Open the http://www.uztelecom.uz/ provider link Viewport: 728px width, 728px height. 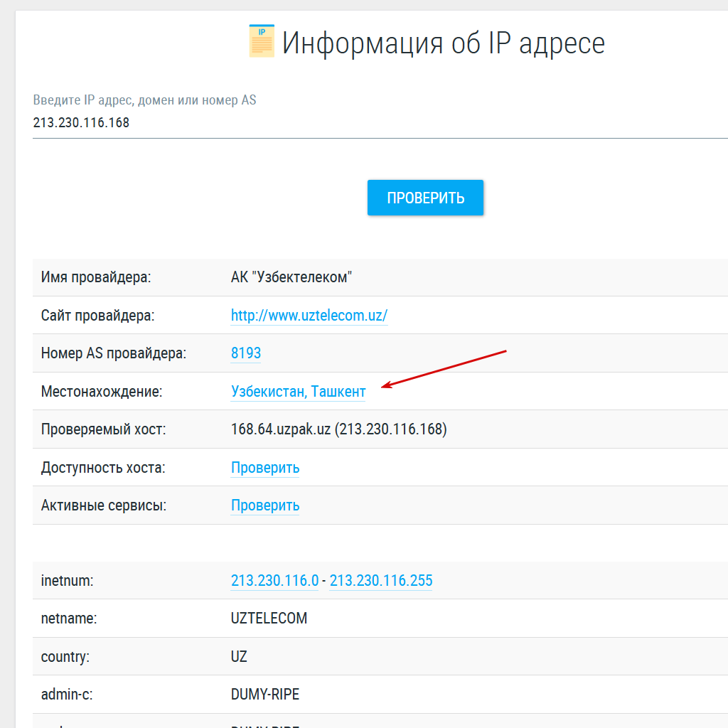[x=309, y=316]
